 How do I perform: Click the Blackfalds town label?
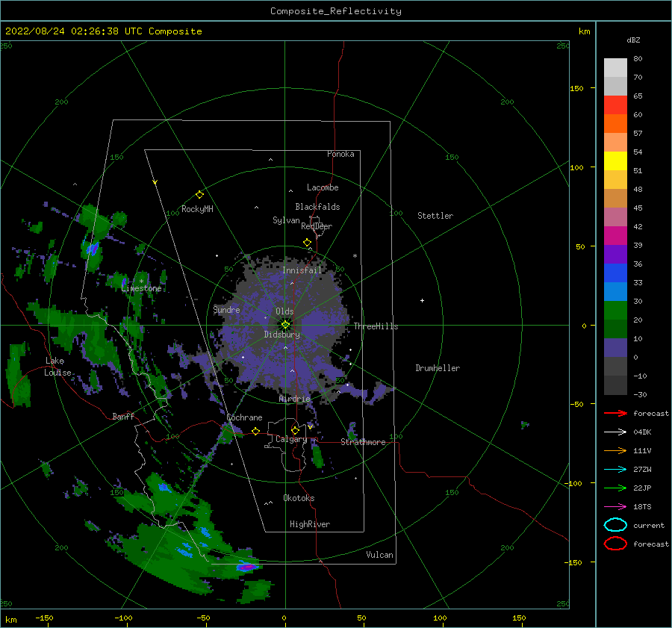pyautogui.click(x=317, y=207)
